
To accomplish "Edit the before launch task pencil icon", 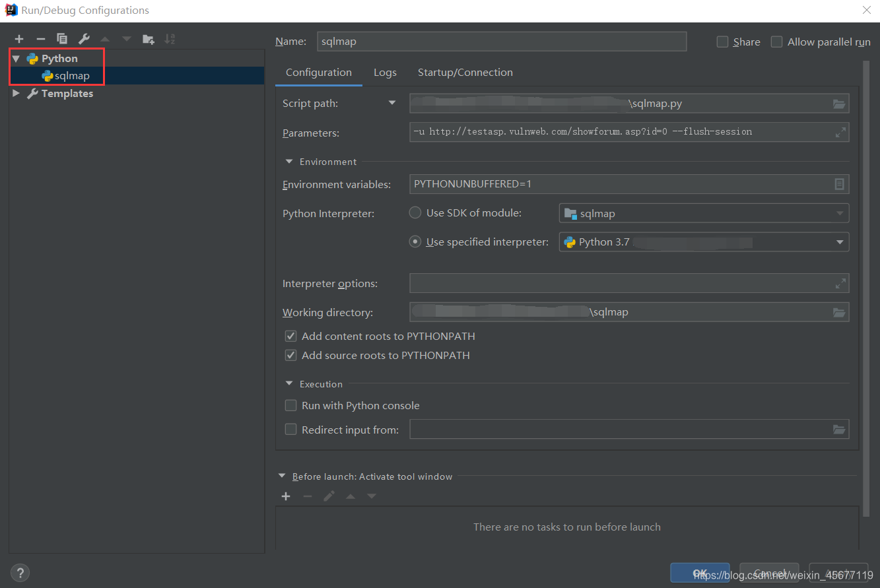I will 329,496.
